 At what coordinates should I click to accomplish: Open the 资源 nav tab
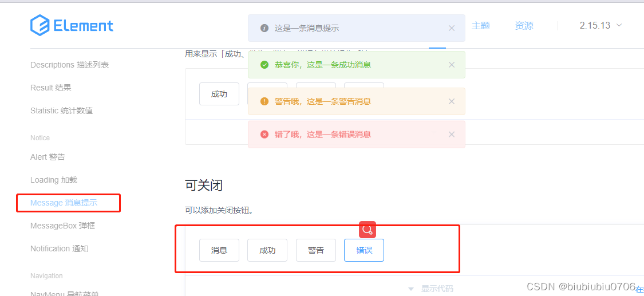pyautogui.click(x=524, y=26)
